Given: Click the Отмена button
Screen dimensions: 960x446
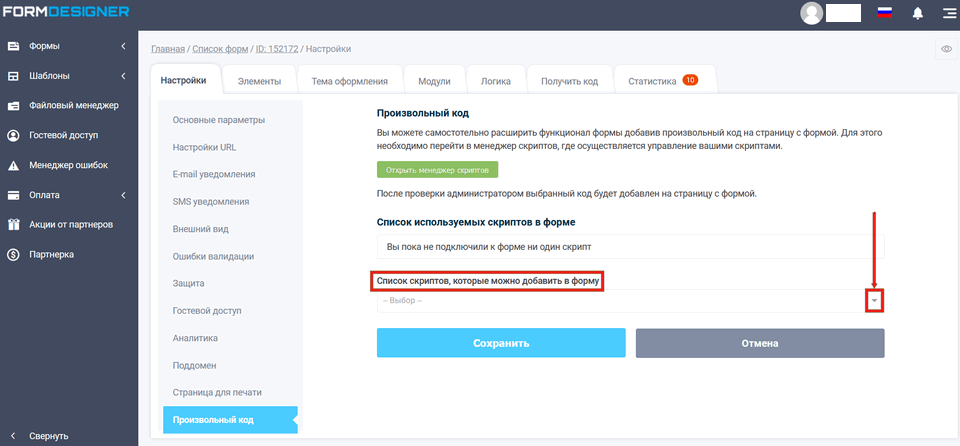Looking at the screenshot, I should (760, 343).
